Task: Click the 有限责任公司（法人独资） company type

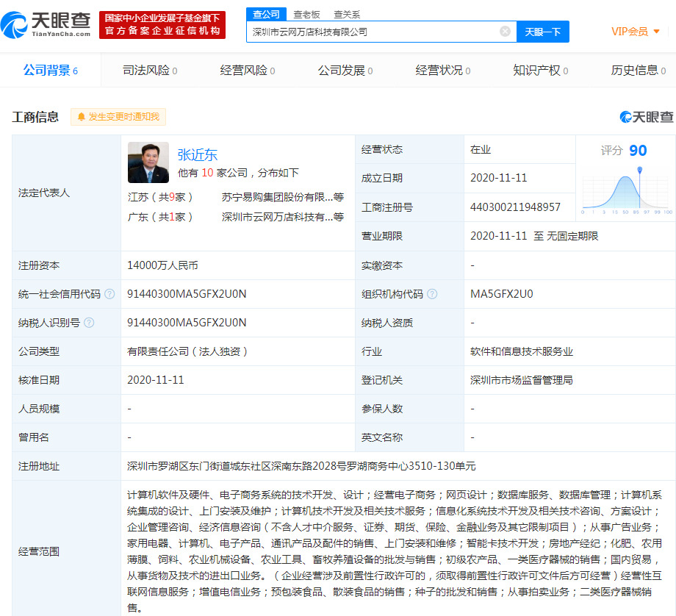Action: (187, 351)
